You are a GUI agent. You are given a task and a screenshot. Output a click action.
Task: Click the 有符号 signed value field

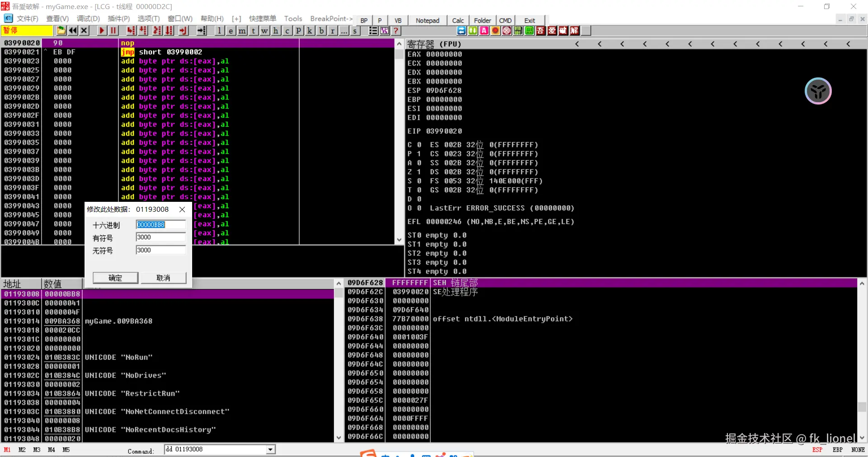click(x=160, y=237)
